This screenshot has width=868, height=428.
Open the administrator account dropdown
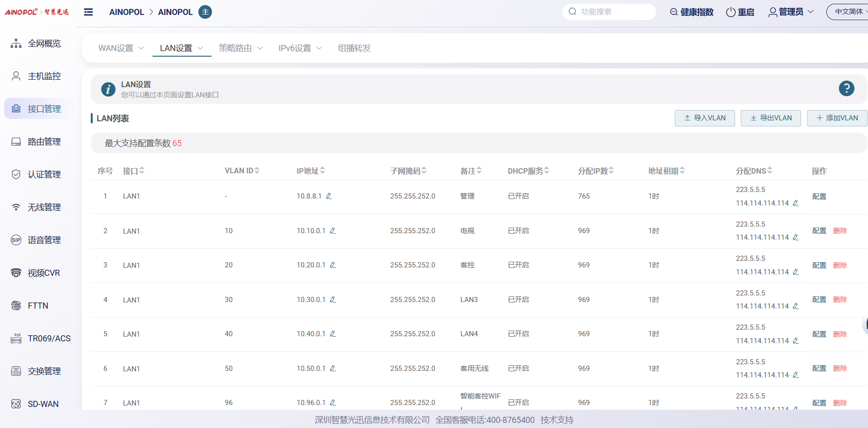tap(791, 12)
